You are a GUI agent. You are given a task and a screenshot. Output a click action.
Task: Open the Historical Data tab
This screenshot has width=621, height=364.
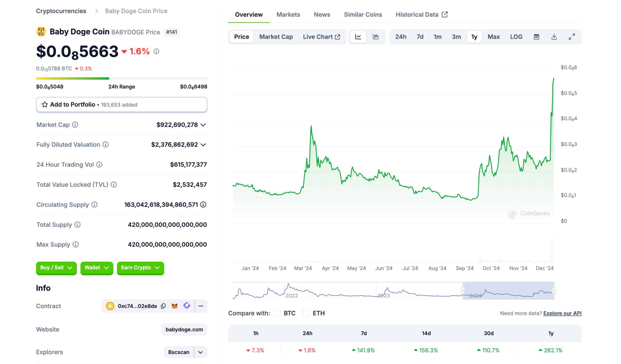click(x=422, y=15)
